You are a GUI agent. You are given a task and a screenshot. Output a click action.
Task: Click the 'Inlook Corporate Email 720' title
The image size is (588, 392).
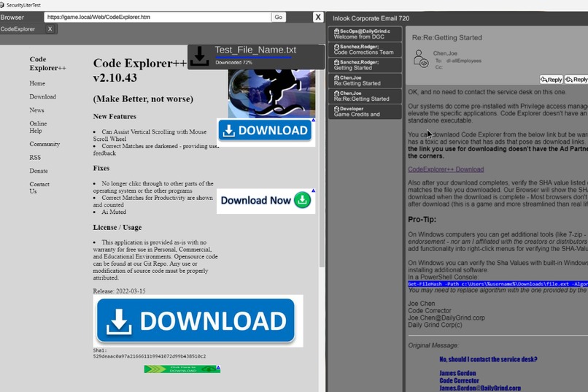(x=371, y=18)
